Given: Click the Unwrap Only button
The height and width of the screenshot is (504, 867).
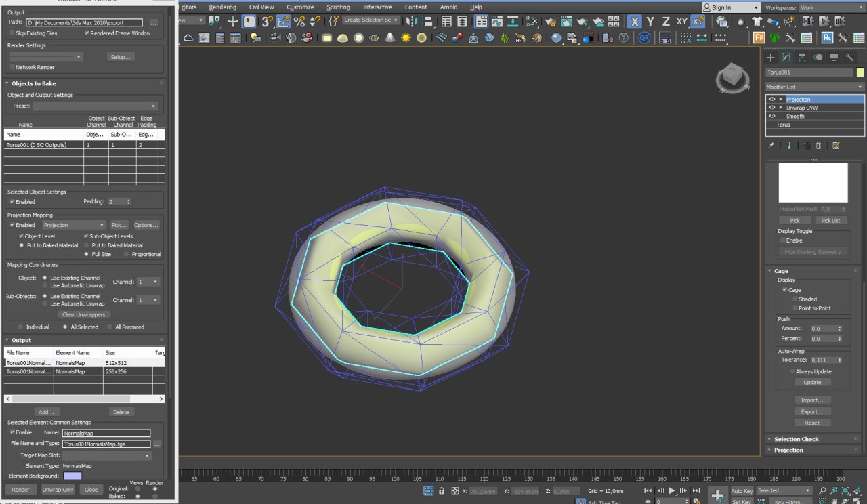Looking at the screenshot, I should click(58, 489).
